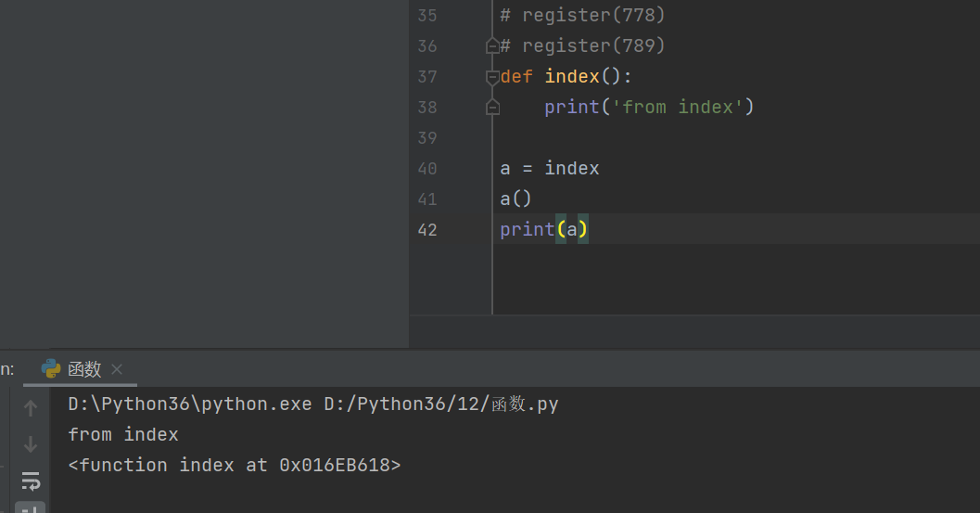
Task: Click line number 35 in gutter
Action: 427,15
